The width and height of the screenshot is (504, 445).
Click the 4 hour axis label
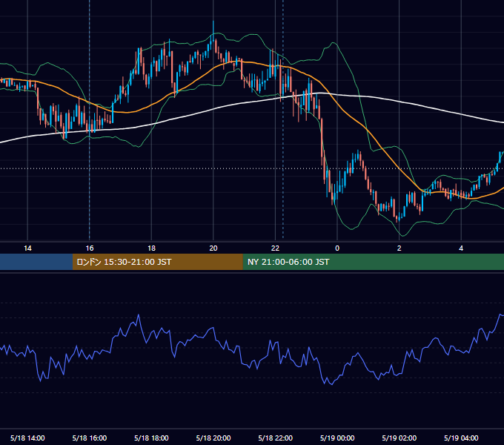tap(461, 248)
